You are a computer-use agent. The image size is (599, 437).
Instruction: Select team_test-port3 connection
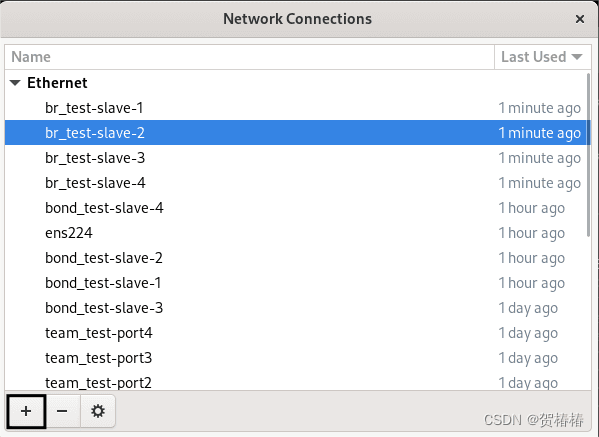(295, 358)
